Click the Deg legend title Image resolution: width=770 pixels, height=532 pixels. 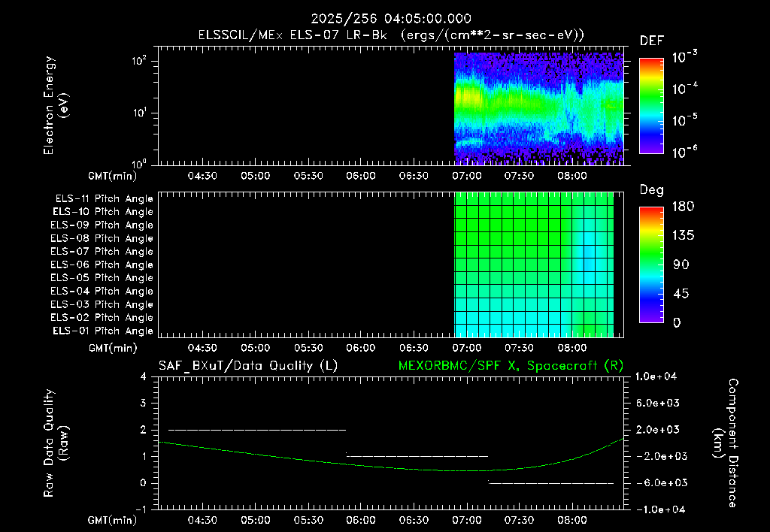pyautogui.click(x=652, y=190)
